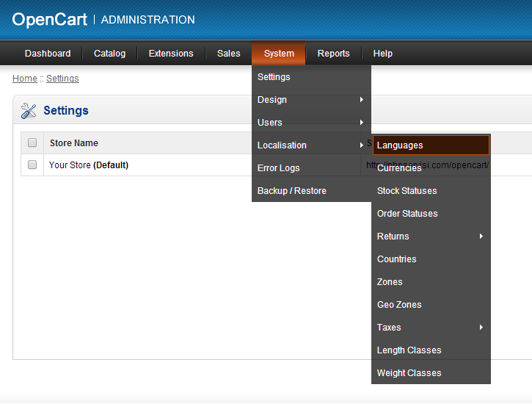Viewport: 532px width, 404px height.
Task: Click the Your Store (Default) row text
Action: [x=89, y=165]
